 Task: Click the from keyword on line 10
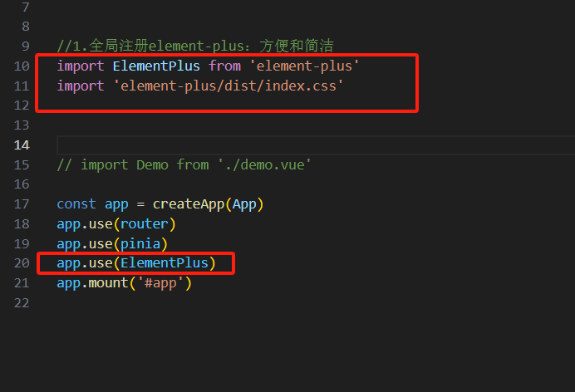[225, 66]
